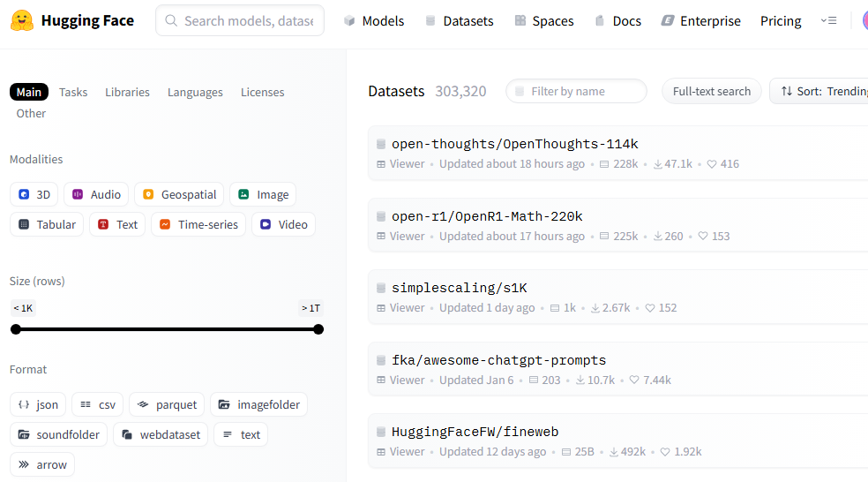Image resolution: width=868 pixels, height=482 pixels.
Task: Click the Tabular modality icon
Action: pos(24,224)
